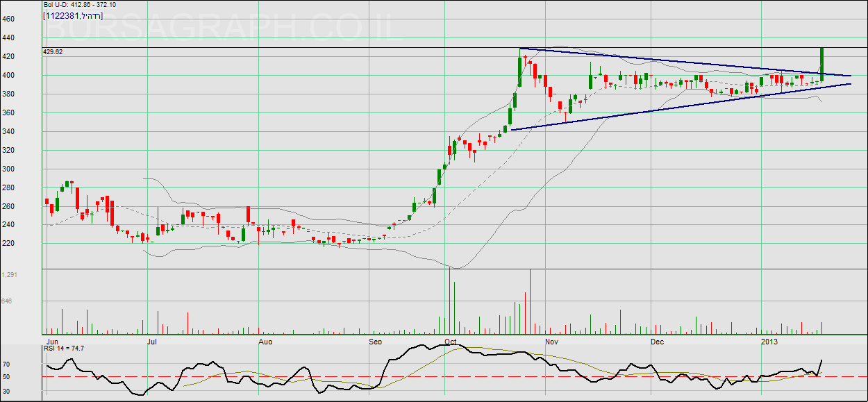This screenshot has height=402, width=868.
Task: Click the 360 price axis label
Action: click(x=8, y=112)
